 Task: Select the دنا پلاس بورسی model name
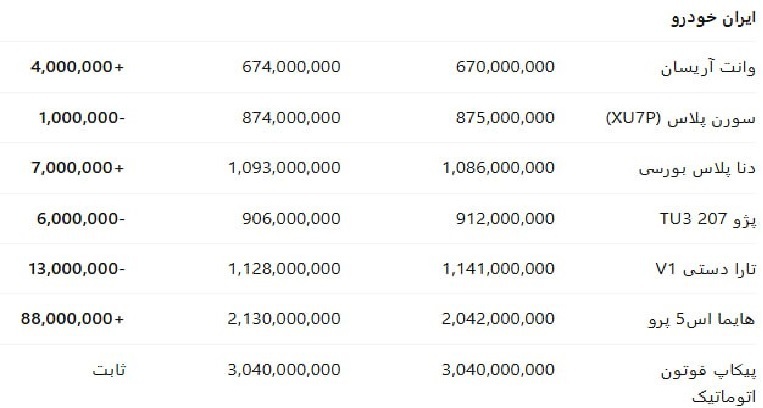698,168
